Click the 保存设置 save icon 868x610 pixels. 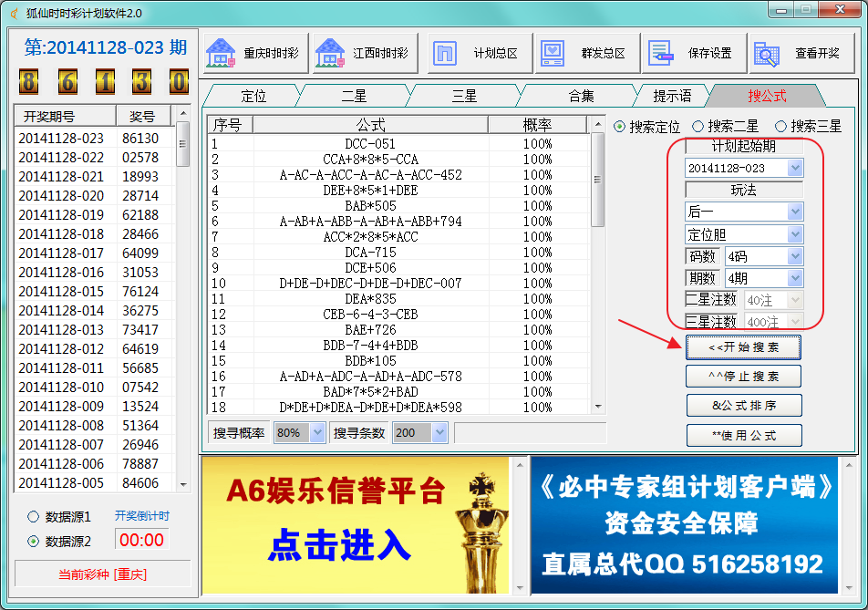pos(661,52)
